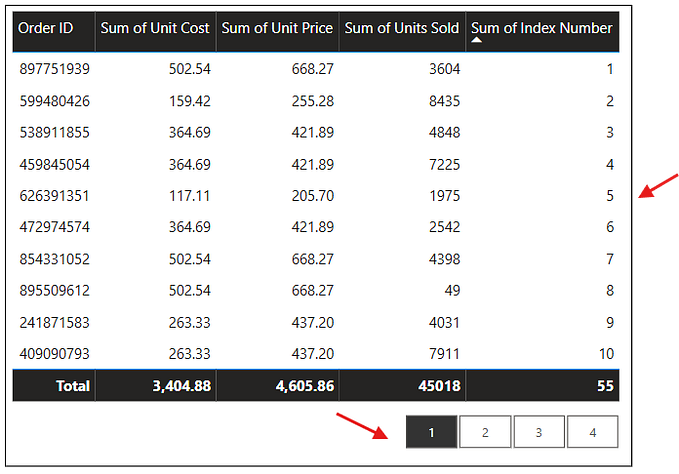Viewport: 679px width, 474px height.
Task: Select Order ID cell 599480426
Action: (55, 101)
